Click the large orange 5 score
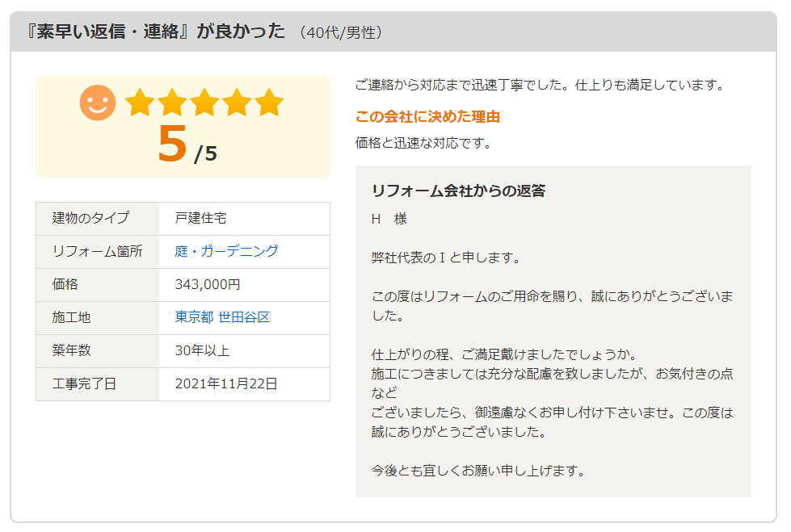791x532 pixels. click(x=173, y=144)
